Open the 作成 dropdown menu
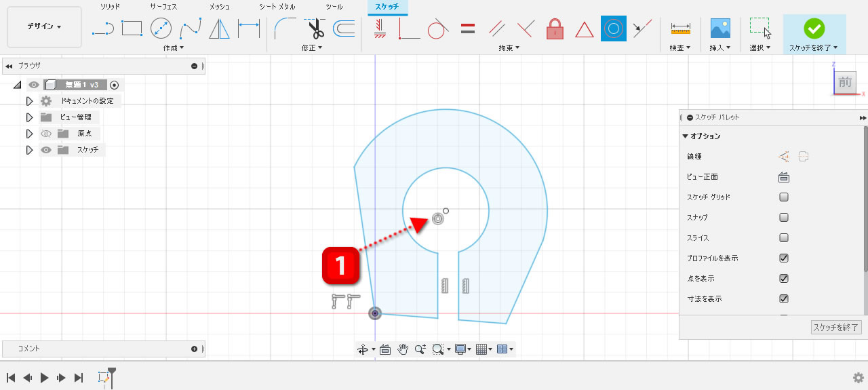The width and height of the screenshot is (868, 390). click(x=174, y=47)
